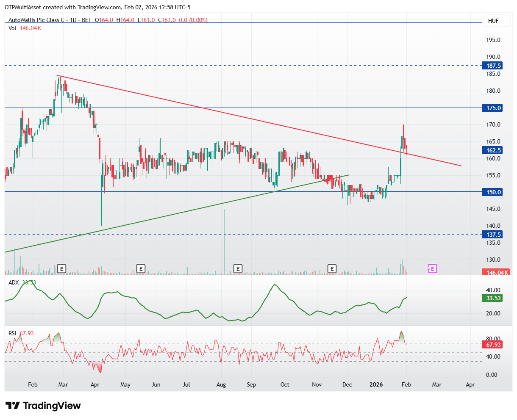
Task: Click the earnings E marker near March
Action: (x=62, y=268)
